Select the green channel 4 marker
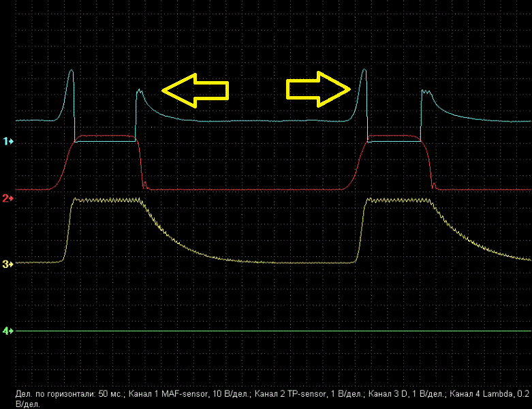 click(x=7, y=331)
